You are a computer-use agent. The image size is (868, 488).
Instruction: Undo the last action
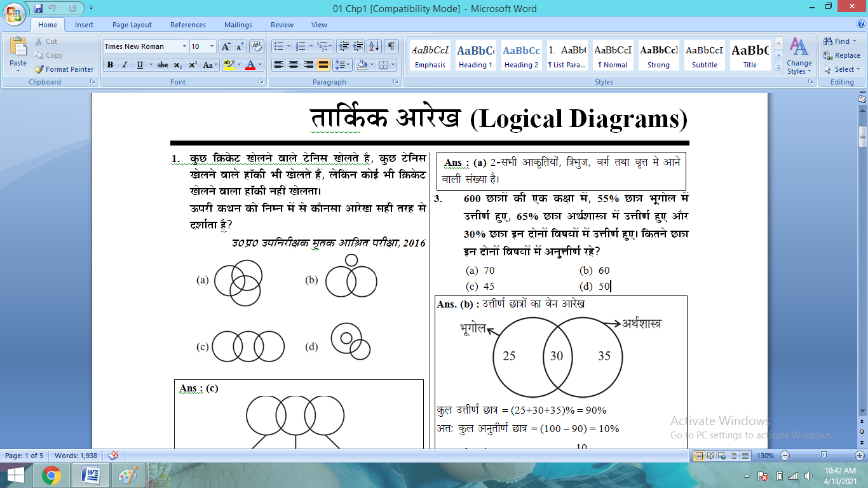tap(52, 8)
